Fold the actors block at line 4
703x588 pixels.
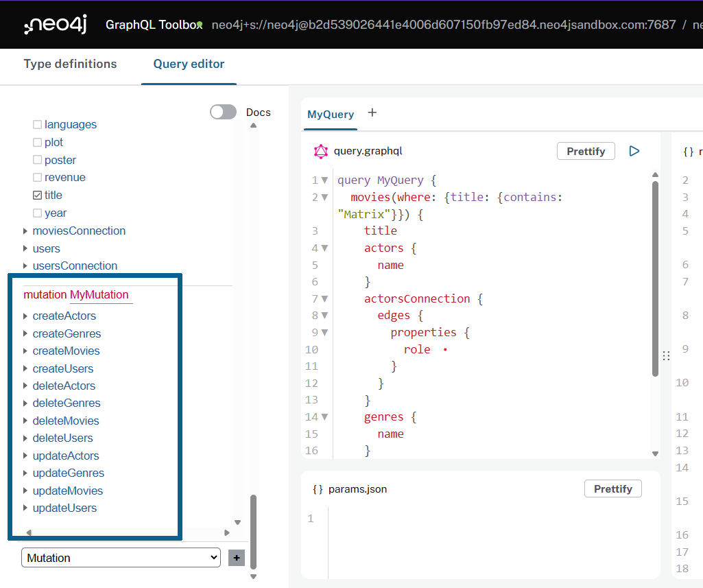click(324, 248)
